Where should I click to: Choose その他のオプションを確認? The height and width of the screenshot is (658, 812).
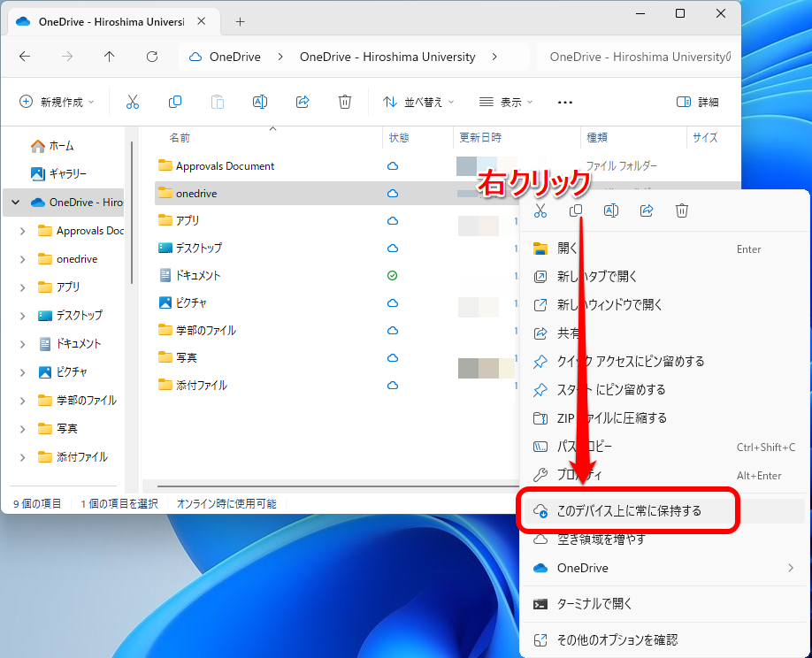pos(664,640)
